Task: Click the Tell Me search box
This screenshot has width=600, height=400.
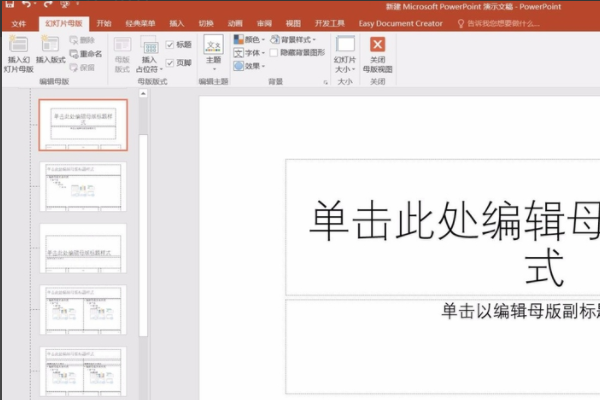Action: point(499,24)
